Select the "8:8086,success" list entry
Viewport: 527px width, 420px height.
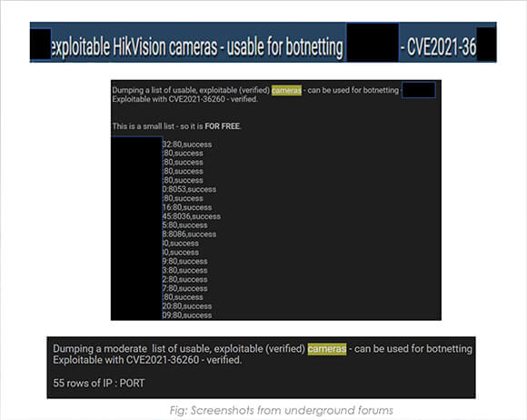point(189,234)
